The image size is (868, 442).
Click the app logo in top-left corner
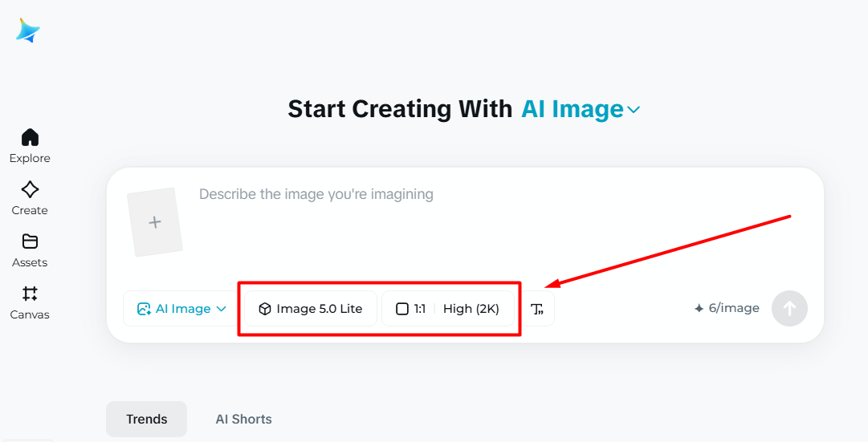tap(28, 30)
